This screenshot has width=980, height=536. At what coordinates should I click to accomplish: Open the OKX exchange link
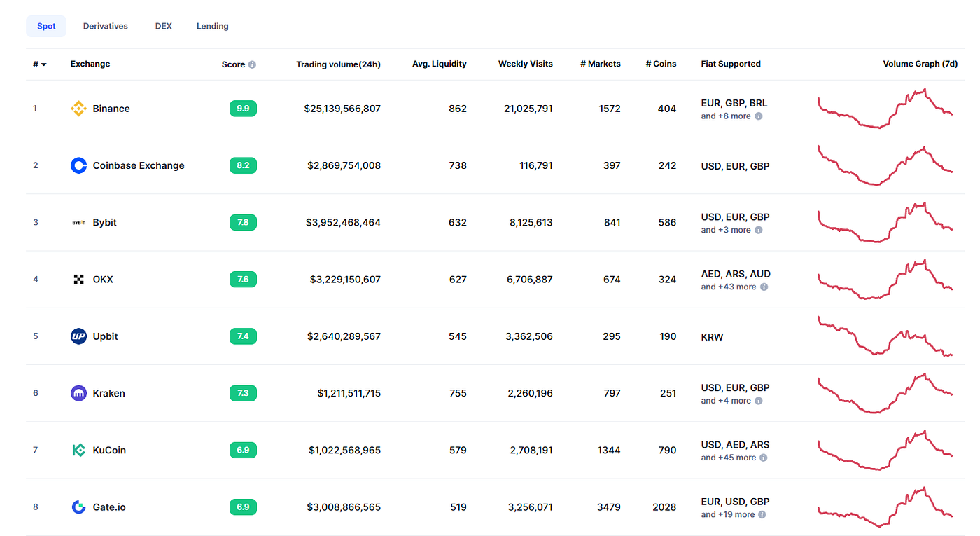(x=103, y=279)
